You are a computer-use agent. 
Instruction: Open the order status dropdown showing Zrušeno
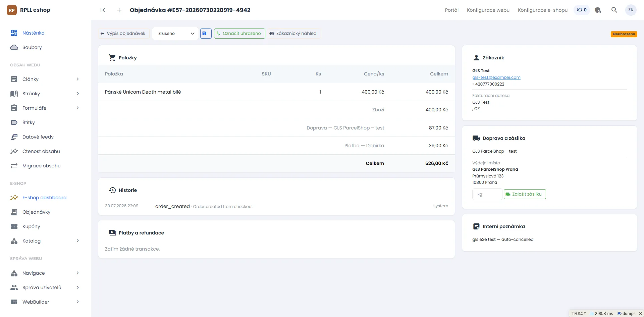[x=175, y=34]
